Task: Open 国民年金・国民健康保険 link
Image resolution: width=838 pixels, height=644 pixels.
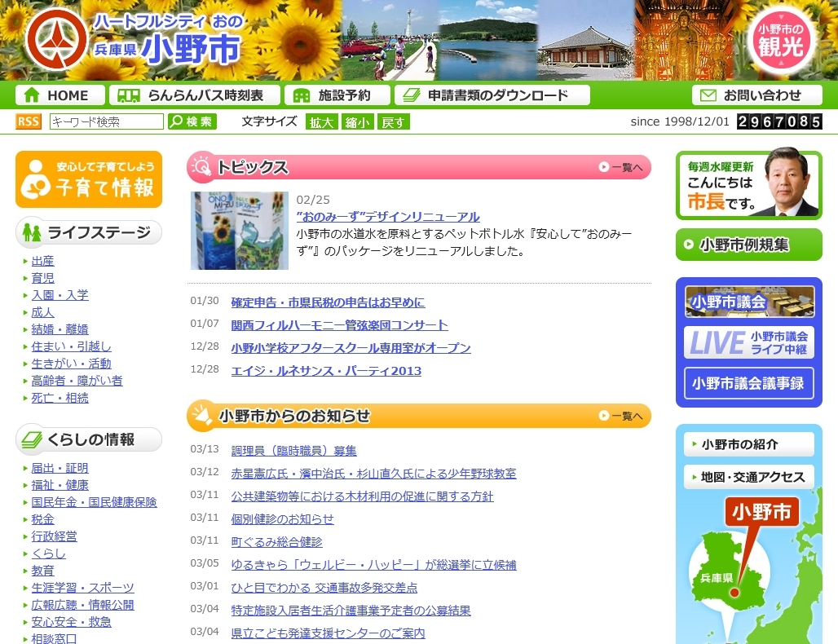Action: [x=94, y=502]
